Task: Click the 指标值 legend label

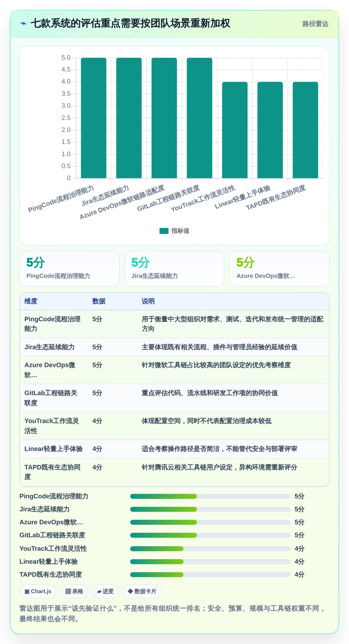Action: (x=180, y=231)
